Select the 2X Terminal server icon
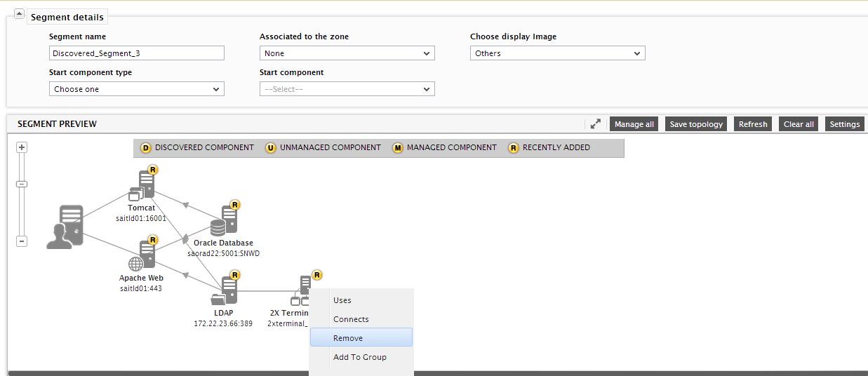Image resolution: width=868 pixels, height=376 pixels. (301, 292)
